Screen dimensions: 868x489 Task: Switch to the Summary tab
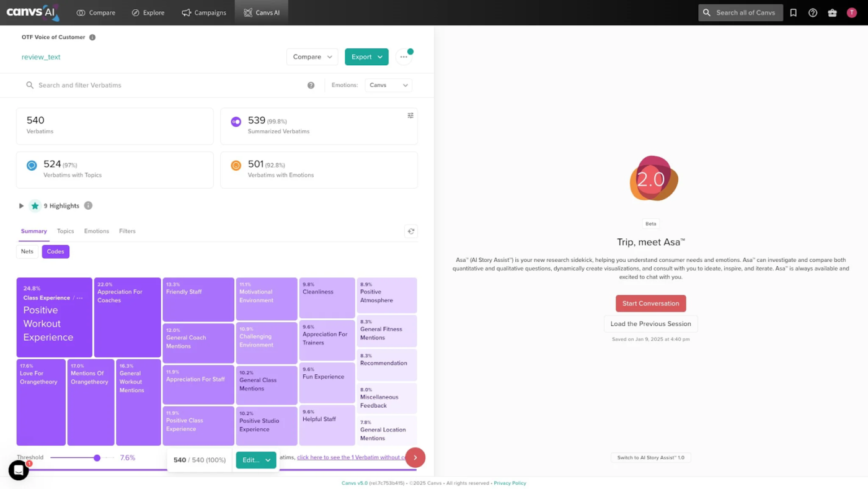point(33,231)
